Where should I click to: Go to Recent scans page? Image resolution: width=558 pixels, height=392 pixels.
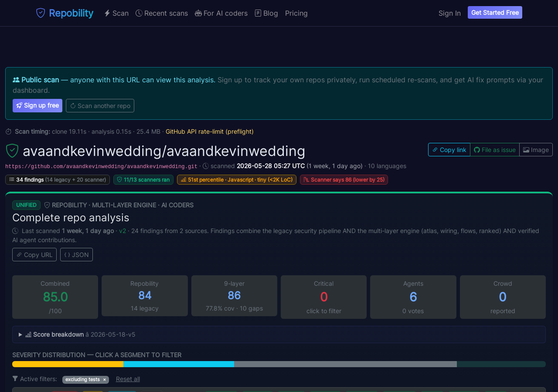(162, 13)
